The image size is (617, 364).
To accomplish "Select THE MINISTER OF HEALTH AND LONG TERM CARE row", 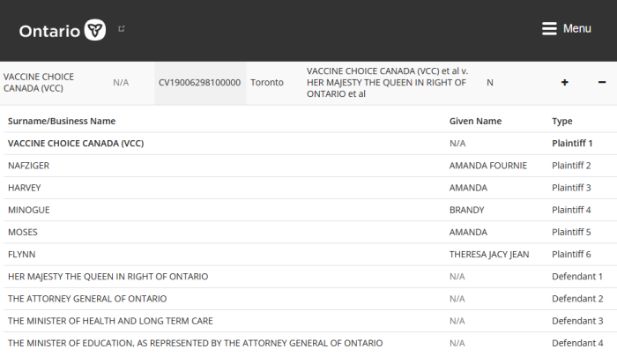I will coord(310,321).
